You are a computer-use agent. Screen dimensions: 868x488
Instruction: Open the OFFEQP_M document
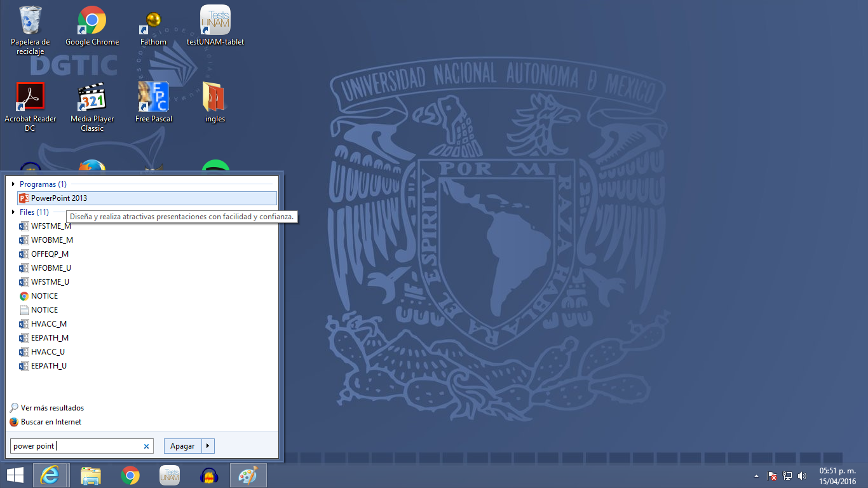pyautogui.click(x=44, y=254)
